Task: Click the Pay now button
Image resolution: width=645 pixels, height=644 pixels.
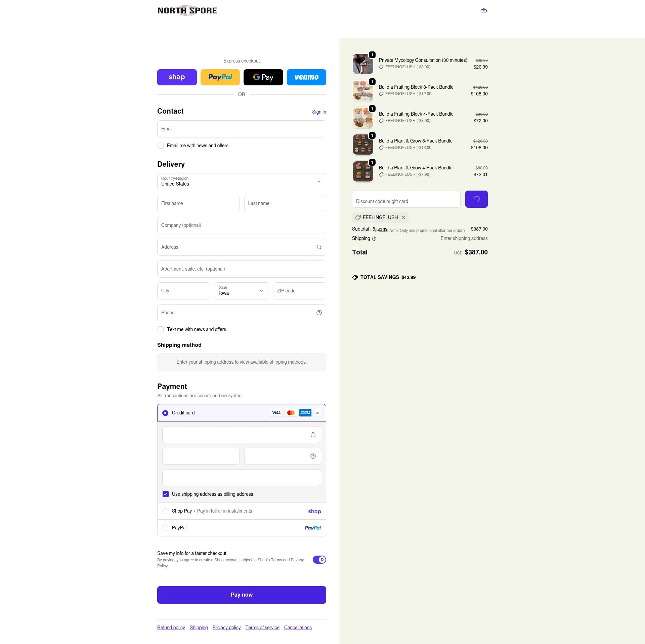Action: tap(242, 595)
